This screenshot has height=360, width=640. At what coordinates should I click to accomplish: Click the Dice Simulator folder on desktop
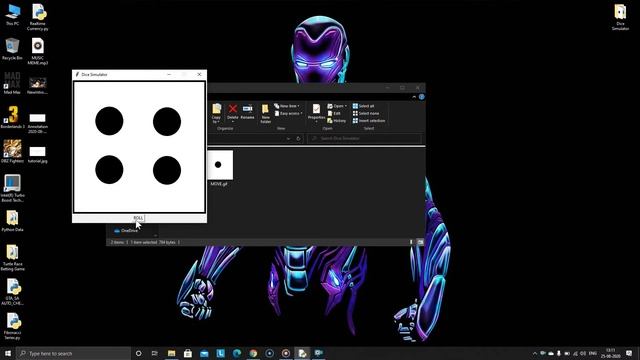pyautogui.click(x=620, y=17)
